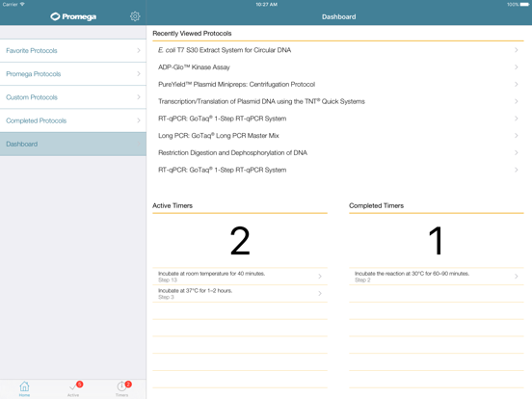The height and width of the screenshot is (399, 532).
Task: Click chevron on completed 30°C timer row
Action: 516,277
